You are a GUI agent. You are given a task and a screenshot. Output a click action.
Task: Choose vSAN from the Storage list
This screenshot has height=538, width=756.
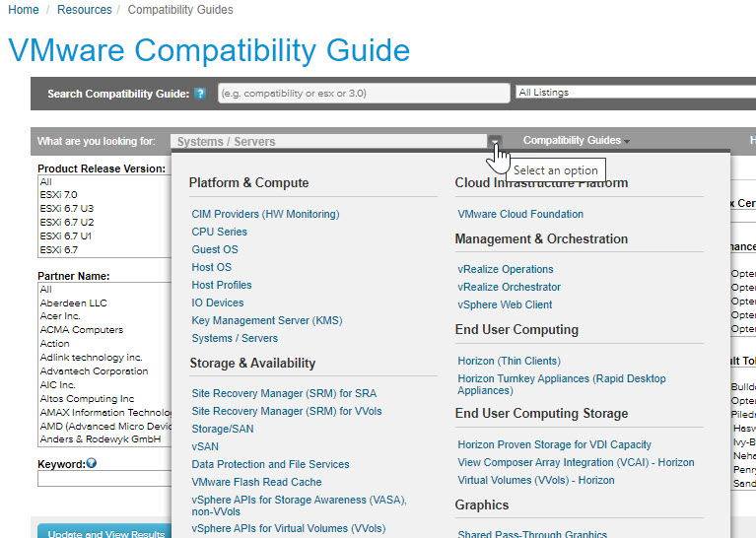[x=205, y=446]
